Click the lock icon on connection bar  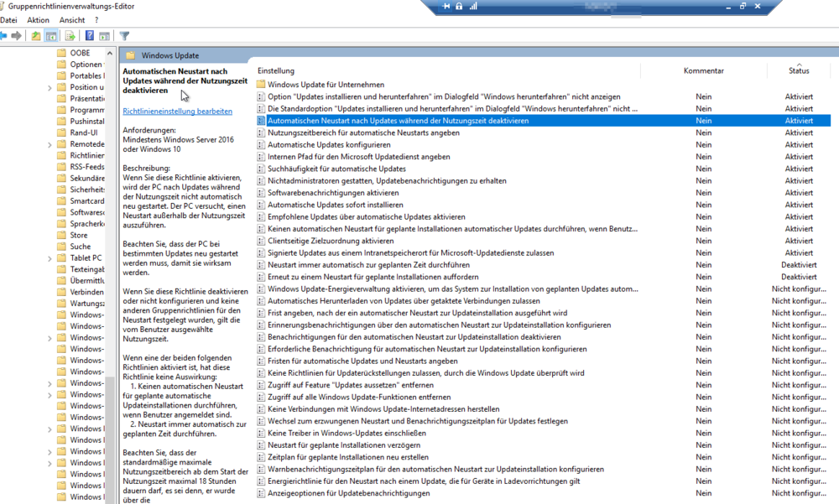[459, 7]
